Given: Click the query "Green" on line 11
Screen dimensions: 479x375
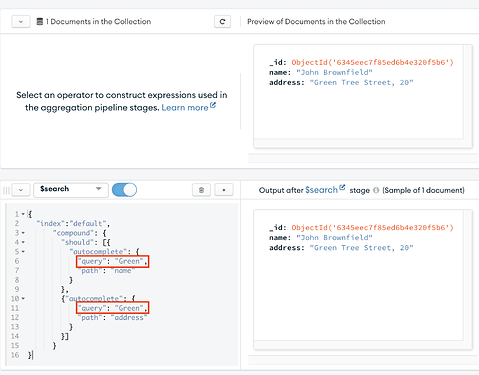Looking at the screenshot, I should pyautogui.click(x=112, y=308).
